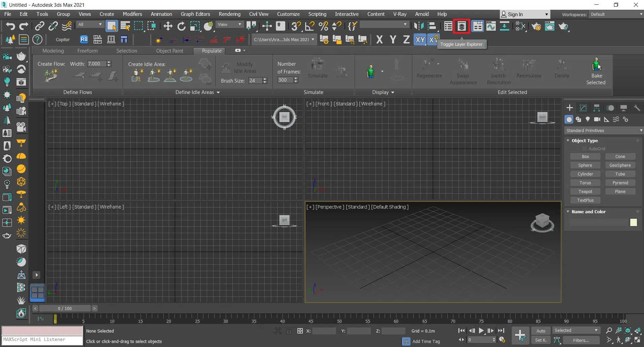The width and height of the screenshot is (644, 347).
Task: Open the Standard Primitives dropdown
Action: (x=603, y=130)
